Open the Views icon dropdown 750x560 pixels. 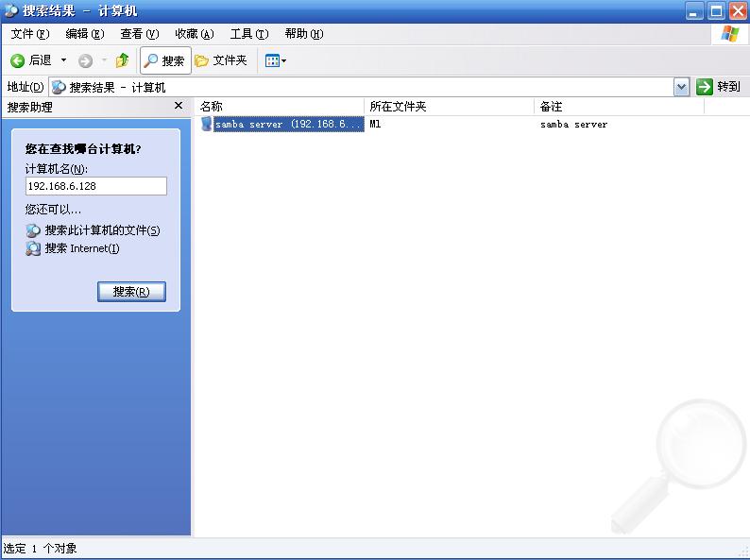(x=275, y=60)
